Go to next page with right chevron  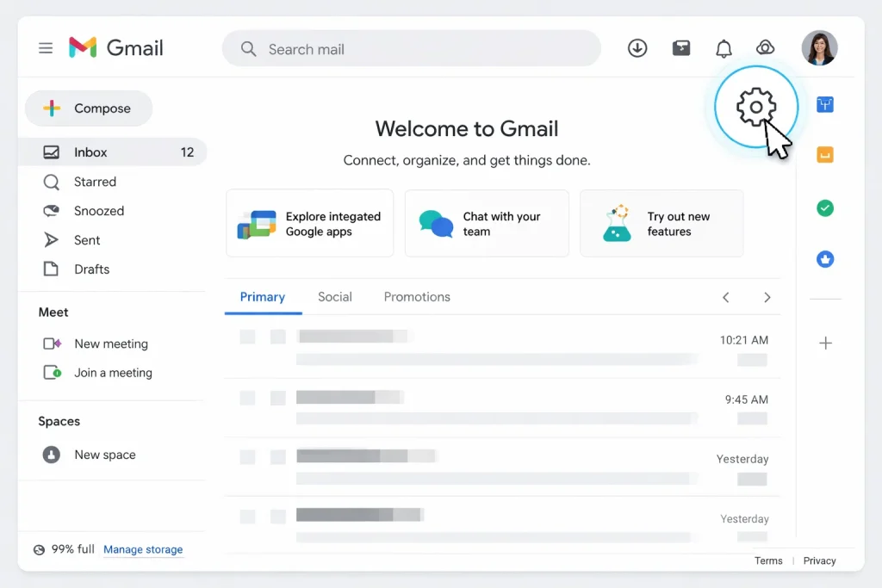767,297
